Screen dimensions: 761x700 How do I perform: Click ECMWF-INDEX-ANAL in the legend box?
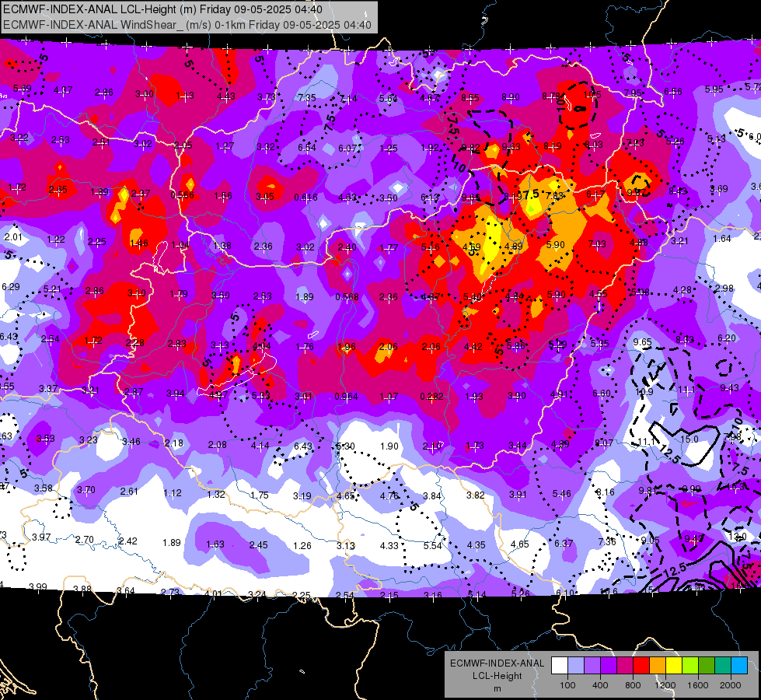[x=497, y=663]
